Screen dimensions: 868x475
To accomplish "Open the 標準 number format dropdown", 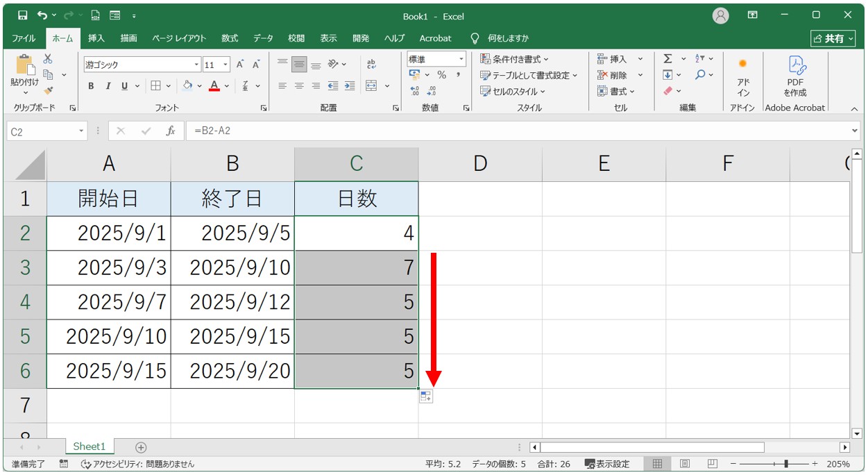I will [x=461, y=60].
